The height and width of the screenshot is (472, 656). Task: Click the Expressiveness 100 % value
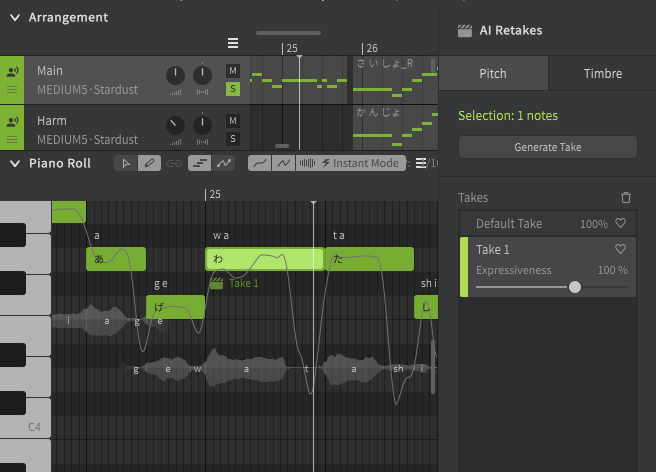[612, 270]
